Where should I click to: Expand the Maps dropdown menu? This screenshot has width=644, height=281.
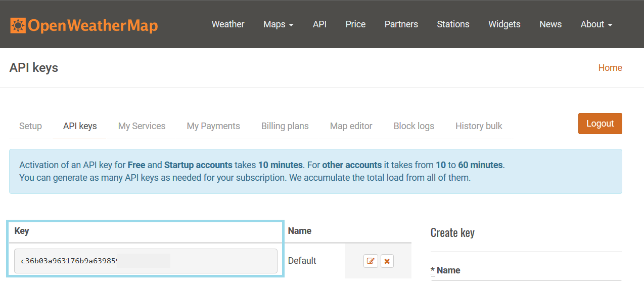coord(279,24)
